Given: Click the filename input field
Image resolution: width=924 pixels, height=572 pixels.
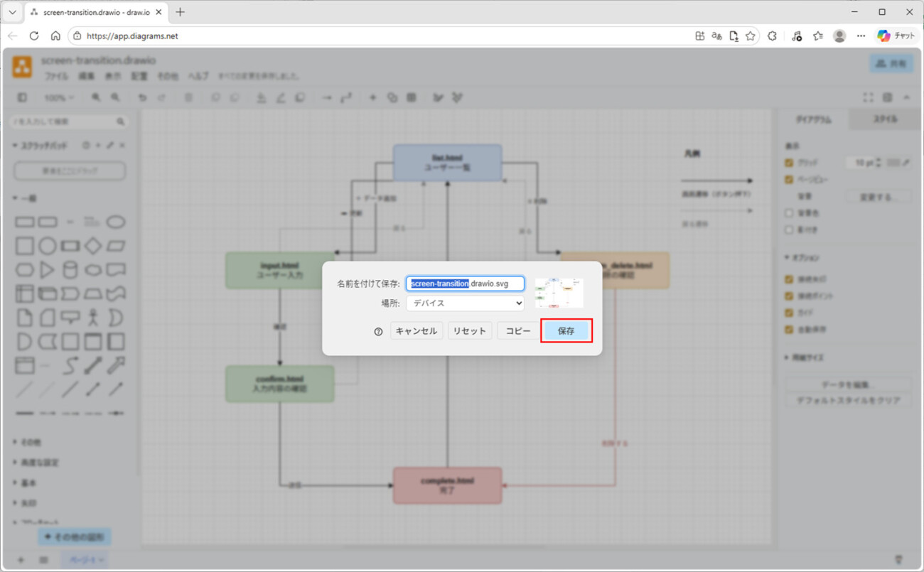Looking at the screenshot, I should [x=465, y=284].
